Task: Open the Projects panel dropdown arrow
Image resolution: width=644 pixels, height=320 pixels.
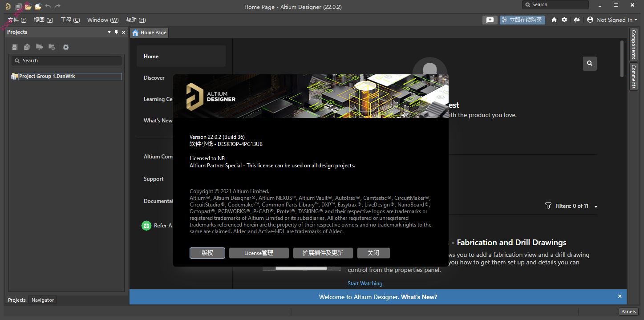Action: tap(109, 32)
